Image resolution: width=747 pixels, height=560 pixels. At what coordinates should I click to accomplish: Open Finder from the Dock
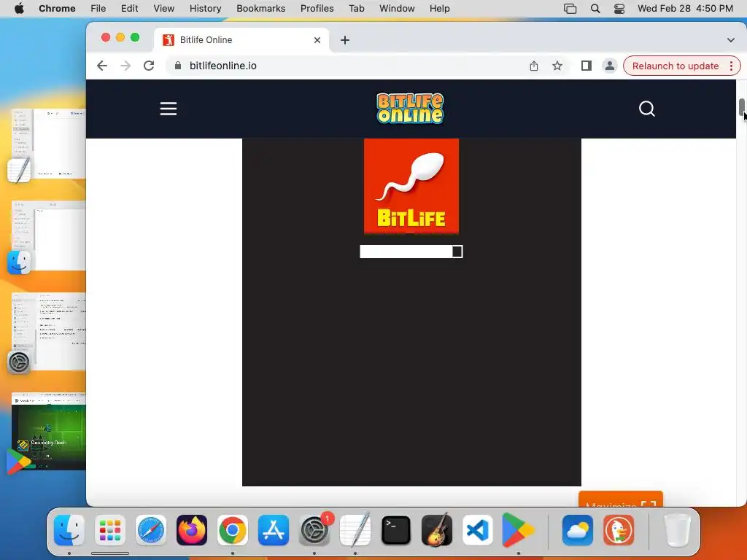coord(69,530)
